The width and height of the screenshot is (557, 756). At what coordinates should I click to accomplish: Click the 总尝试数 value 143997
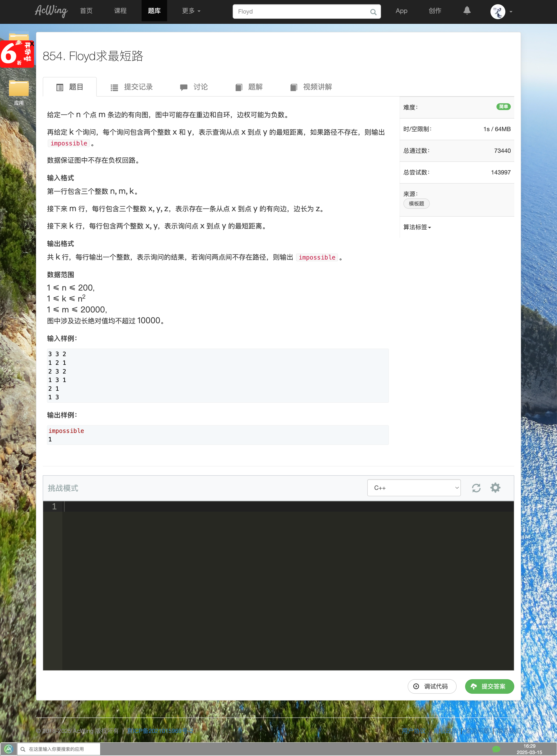(x=500, y=172)
